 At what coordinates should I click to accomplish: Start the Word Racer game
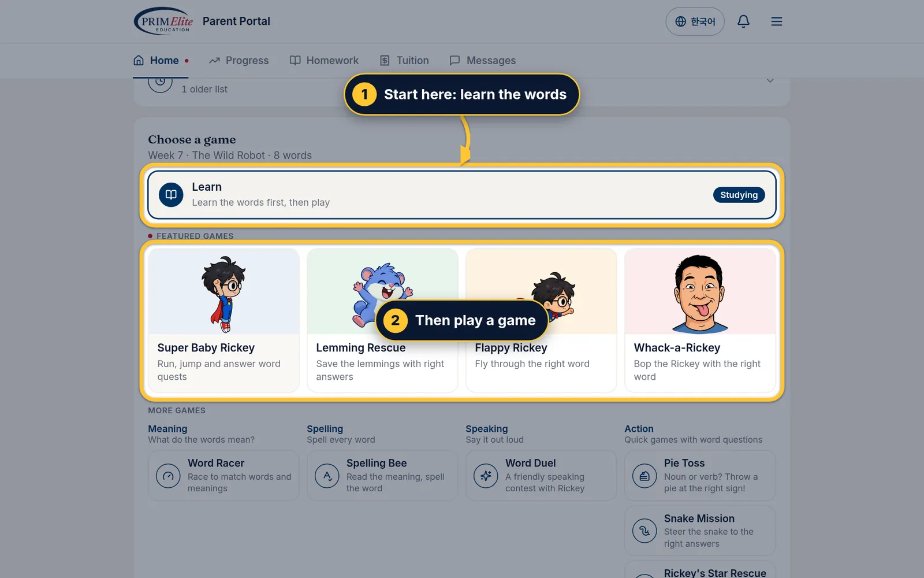(223, 476)
